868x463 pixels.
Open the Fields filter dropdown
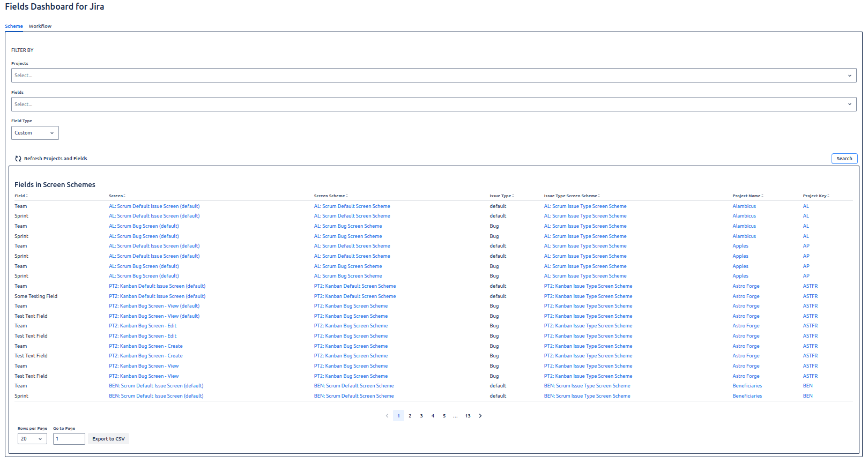[x=434, y=104]
